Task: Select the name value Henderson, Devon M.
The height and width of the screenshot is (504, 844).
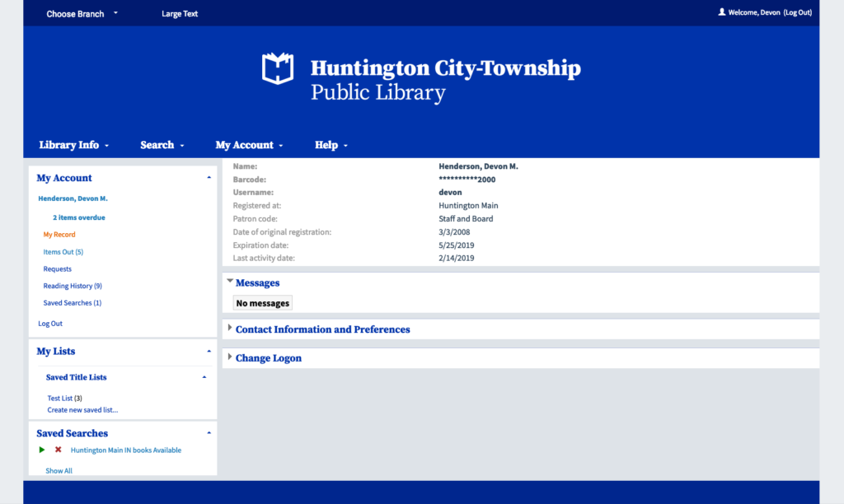Action: click(x=479, y=166)
